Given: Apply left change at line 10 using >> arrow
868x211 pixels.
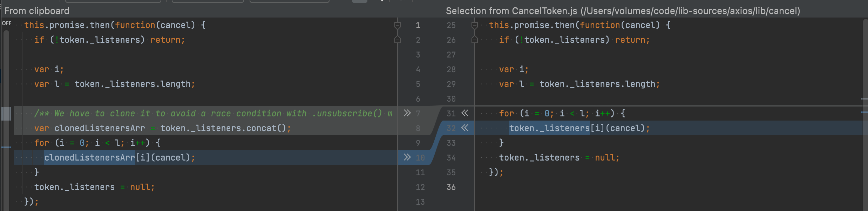Looking at the screenshot, I should click(407, 157).
